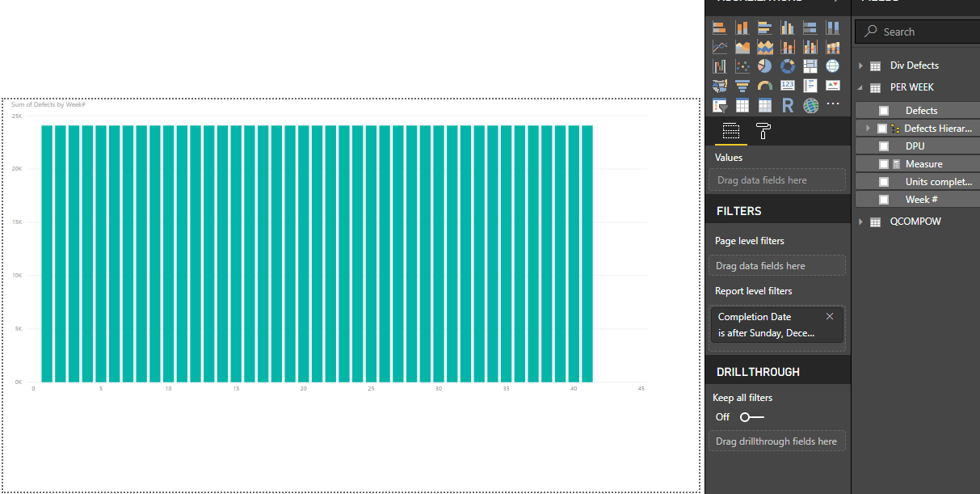Select the stacked area chart visual

tap(764, 47)
